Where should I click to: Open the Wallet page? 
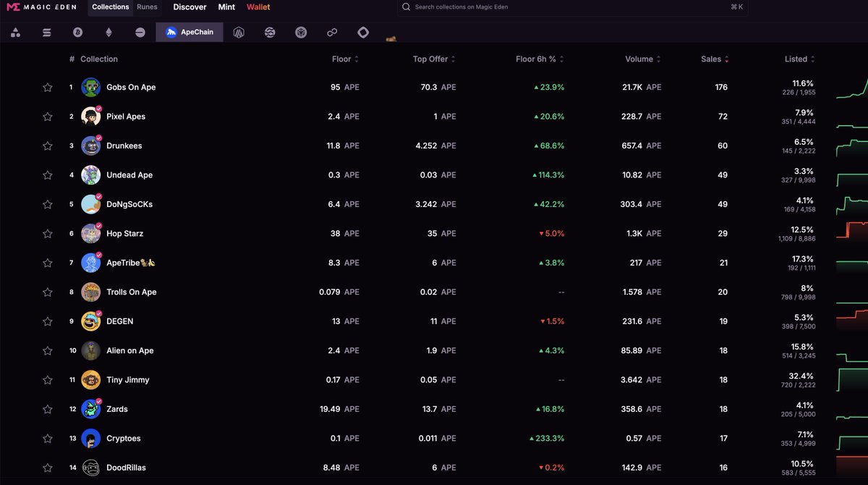258,7
